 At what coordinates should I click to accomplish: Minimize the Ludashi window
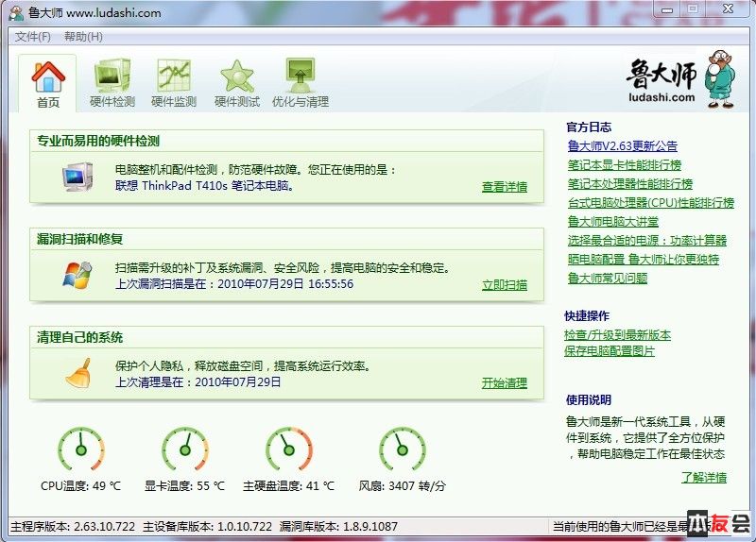tap(667, 9)
